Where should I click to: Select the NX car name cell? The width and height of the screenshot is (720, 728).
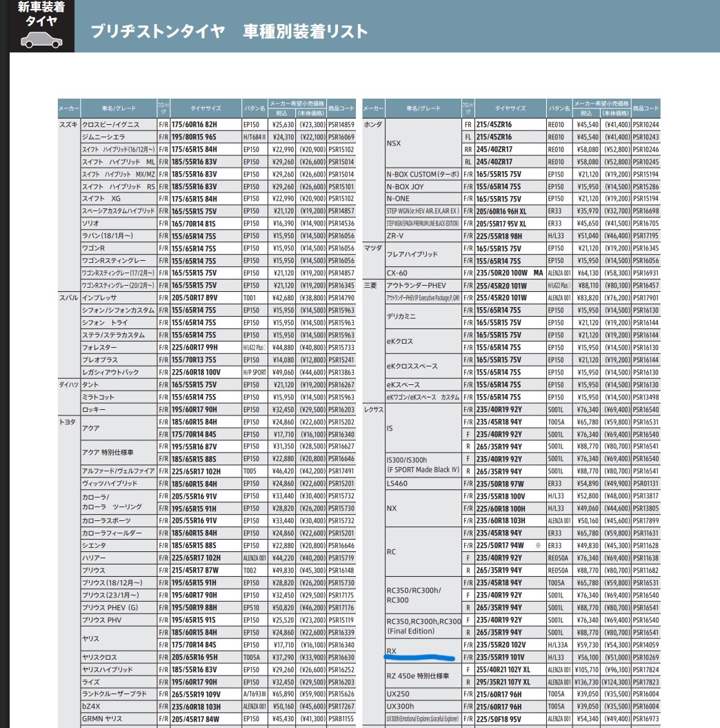click(x=392, y=509)
